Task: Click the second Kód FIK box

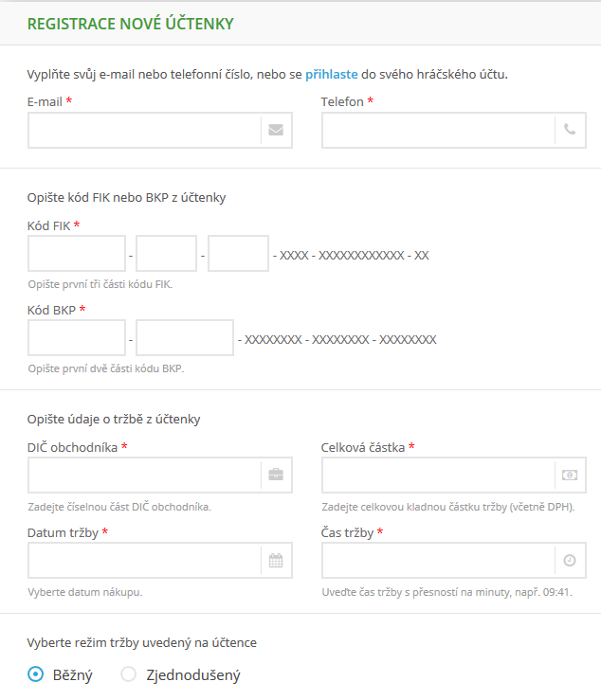Action: pos(166,254)
